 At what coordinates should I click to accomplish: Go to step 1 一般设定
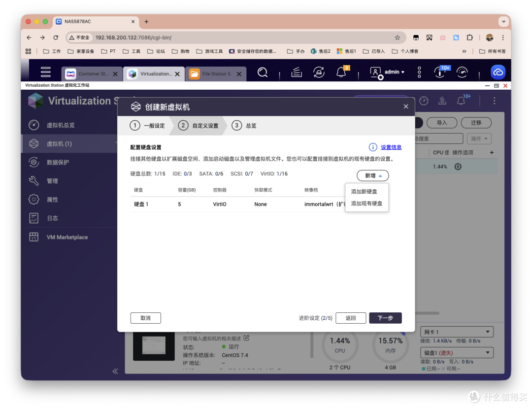pos(147,126)
